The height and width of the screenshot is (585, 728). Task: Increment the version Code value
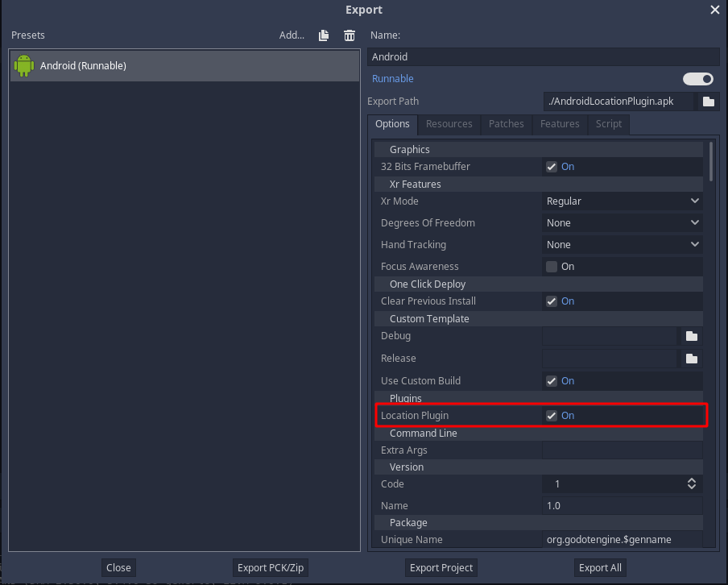pos(691,480)
